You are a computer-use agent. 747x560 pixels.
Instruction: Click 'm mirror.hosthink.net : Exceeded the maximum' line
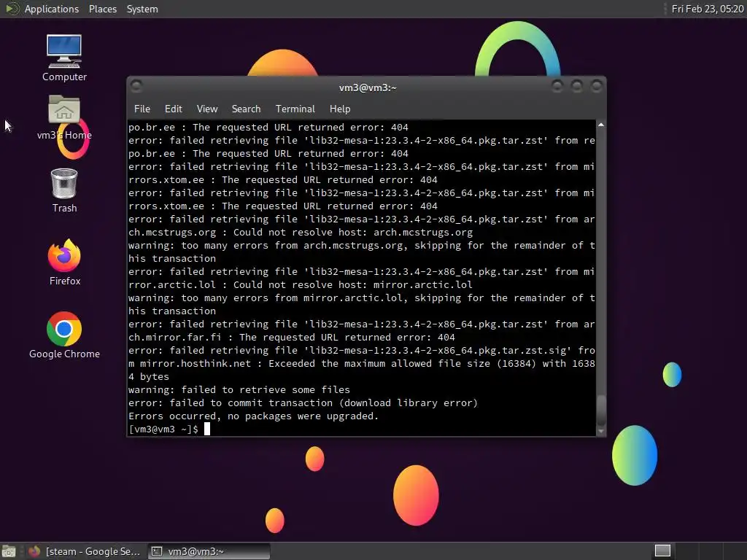tap(362, 363)
